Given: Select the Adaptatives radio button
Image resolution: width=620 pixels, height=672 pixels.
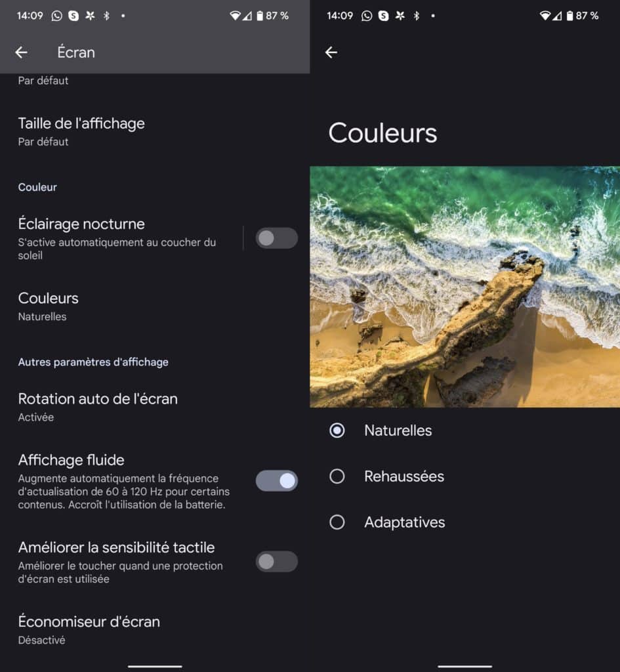Looking at the screenshot, I should pos(337,522).
